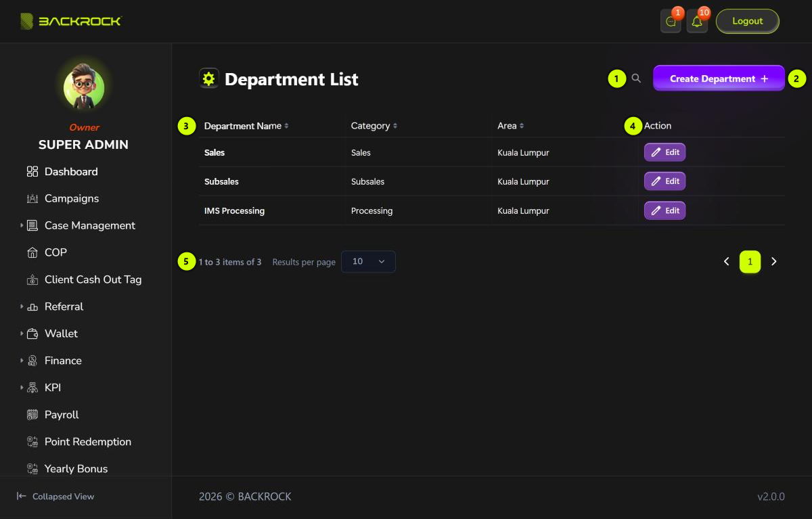Open COP from the sidebar

[55, 253]
